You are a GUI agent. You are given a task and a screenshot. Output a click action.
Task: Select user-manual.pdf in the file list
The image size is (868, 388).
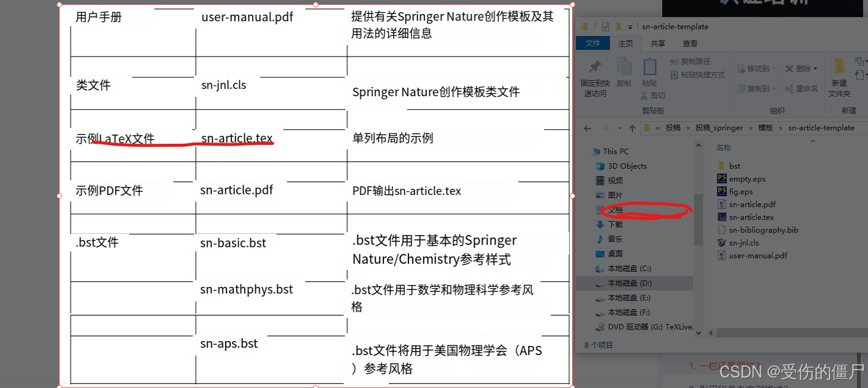pyautogui.click(x=752, y=255)
